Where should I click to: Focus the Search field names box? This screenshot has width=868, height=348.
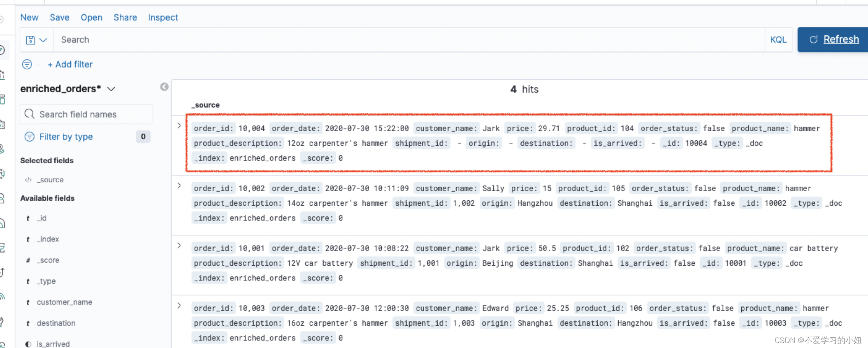pos(86,114)
